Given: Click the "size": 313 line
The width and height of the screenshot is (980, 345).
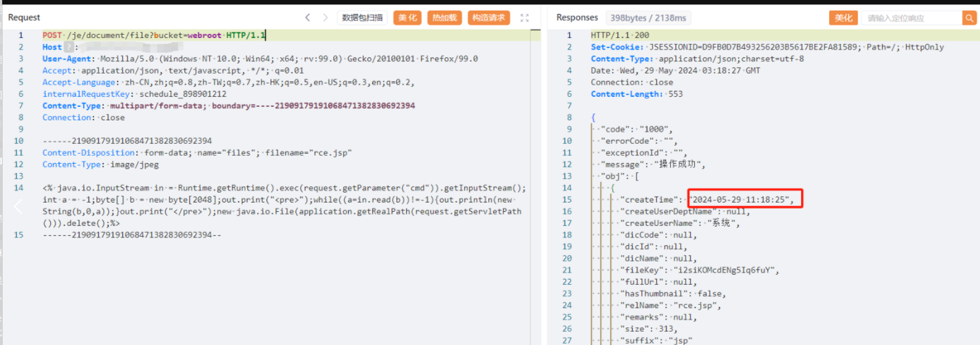Looking at the screenshot, I should pyautogui.click(x=650, y=328).
